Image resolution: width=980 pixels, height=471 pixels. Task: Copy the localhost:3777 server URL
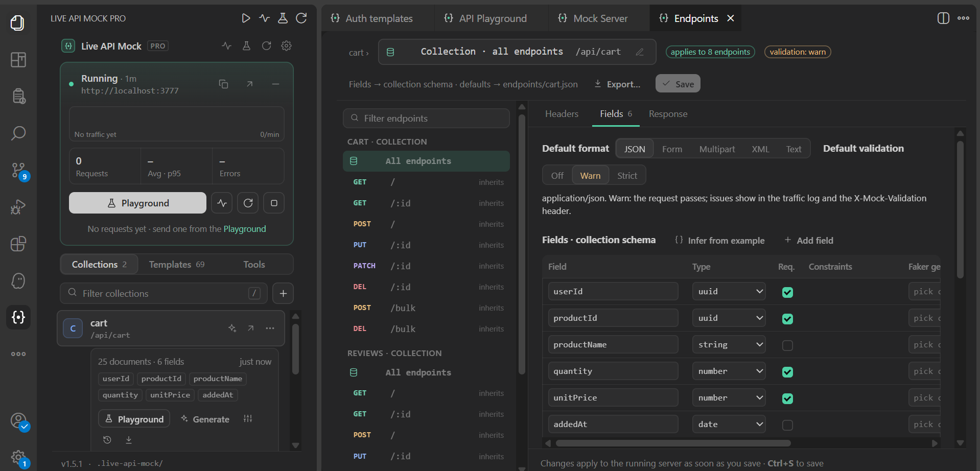click(x=223, y=84)
